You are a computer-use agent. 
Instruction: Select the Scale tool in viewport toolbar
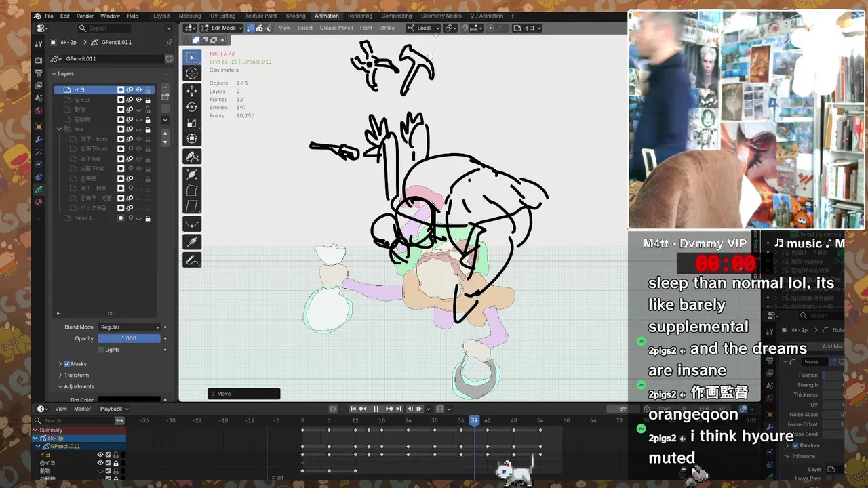pyautogui.click(x=192, y=123)
